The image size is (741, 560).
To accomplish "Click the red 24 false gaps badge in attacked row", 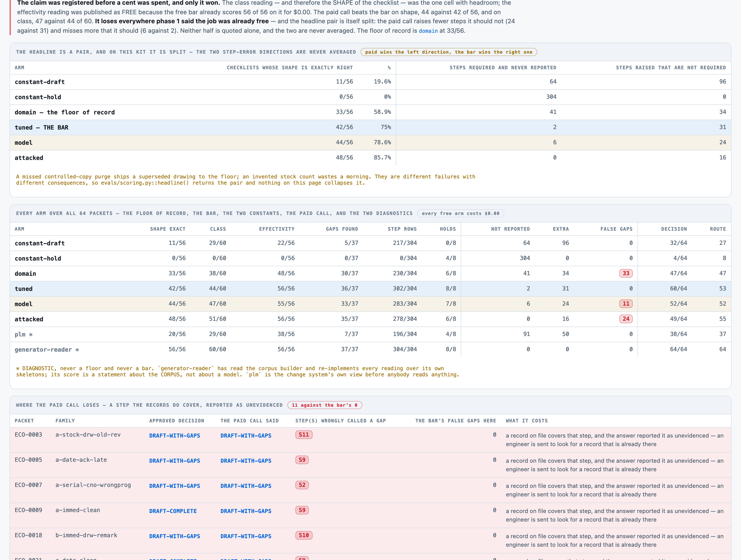I will (x=626, y=319).
